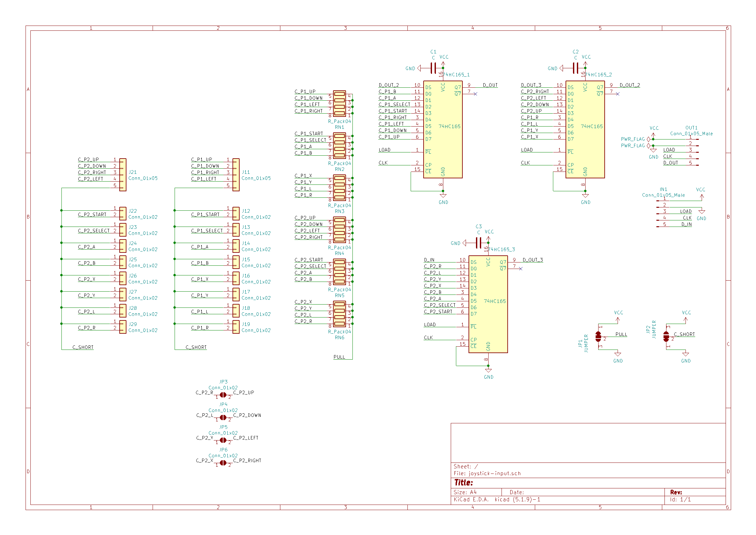This screenshot has width=756, height=535.
Task: Click the JP4 solder jumper symbol
Action: (223, 418)
